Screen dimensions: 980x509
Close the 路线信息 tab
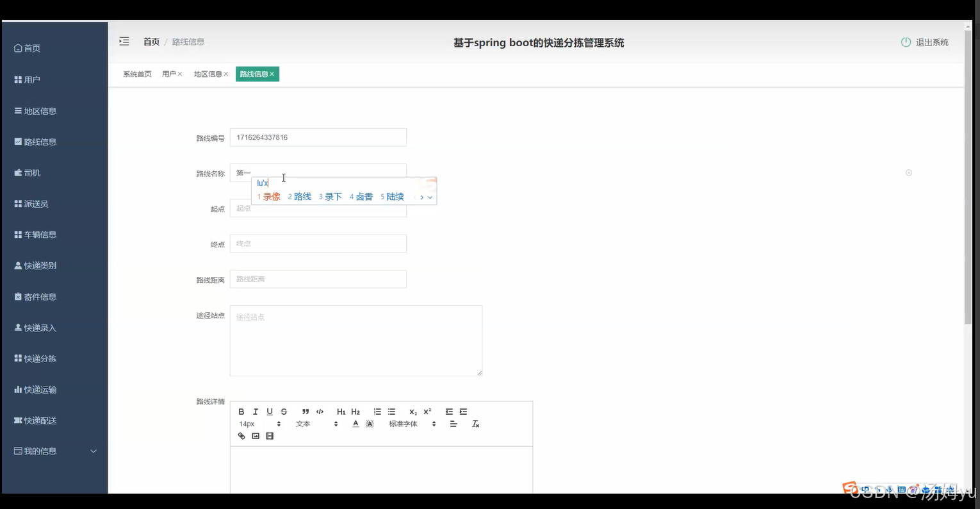[272, 74]
